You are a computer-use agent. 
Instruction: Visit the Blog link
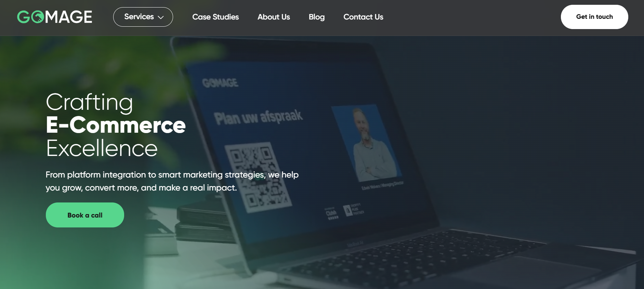pos(317,17)
